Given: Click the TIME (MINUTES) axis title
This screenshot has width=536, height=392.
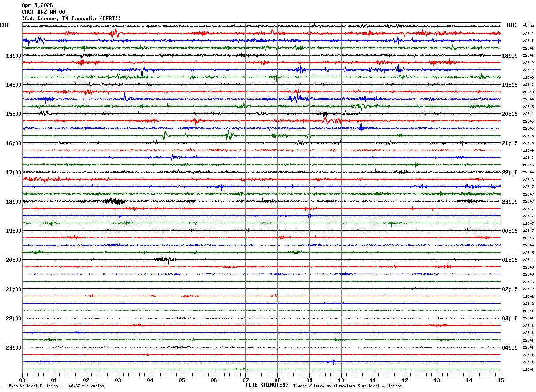Looking at the screenshot, I should [267, 385].
